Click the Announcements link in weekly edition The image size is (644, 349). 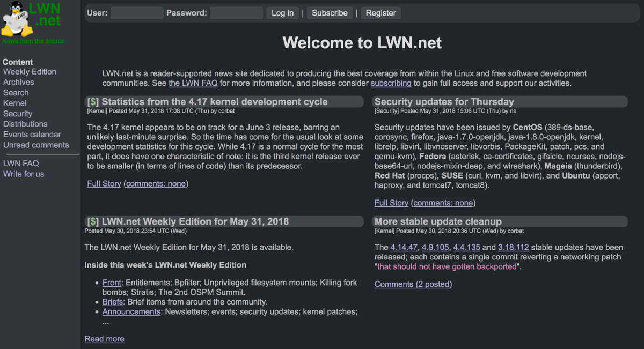[x=131, y=311]
